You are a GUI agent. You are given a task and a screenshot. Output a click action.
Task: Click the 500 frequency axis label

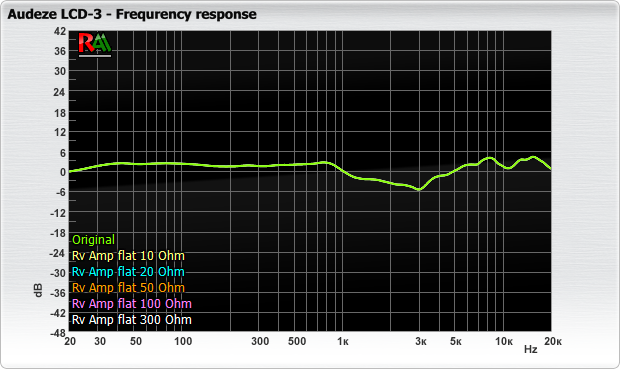(x=297, y=341)
